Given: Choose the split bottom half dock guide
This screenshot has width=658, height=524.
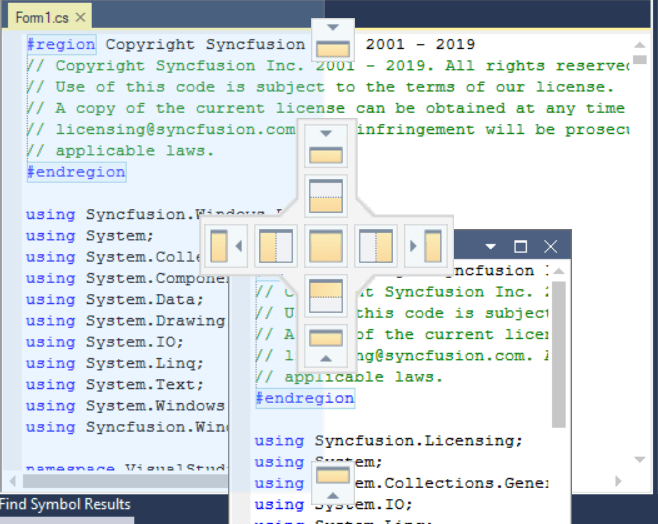Looking at the screenshot, I should (326, 296).
